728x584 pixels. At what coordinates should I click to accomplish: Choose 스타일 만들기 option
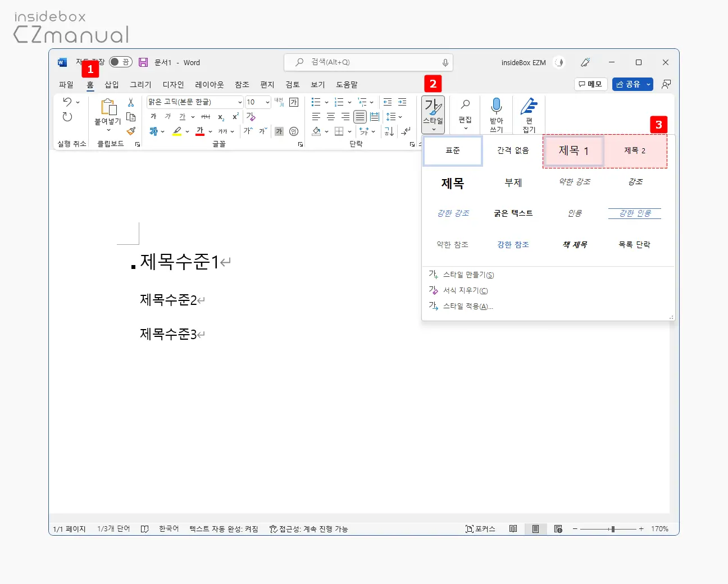click(461, 275)
